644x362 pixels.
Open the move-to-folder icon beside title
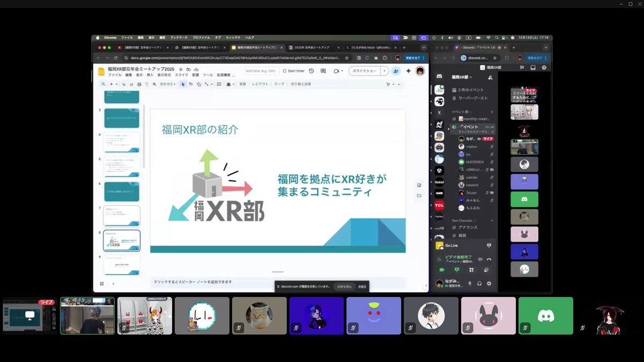(x=188, y=69)
